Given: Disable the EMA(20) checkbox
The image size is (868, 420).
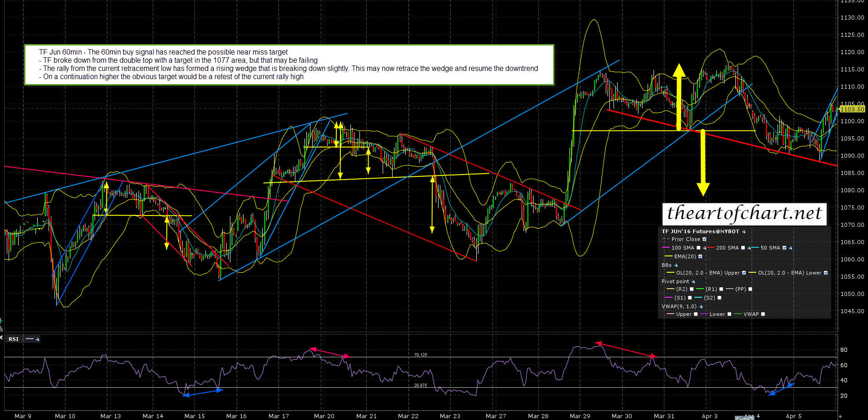Looking at the screenshot, I should pyautogui.click(x=700, y=257).
